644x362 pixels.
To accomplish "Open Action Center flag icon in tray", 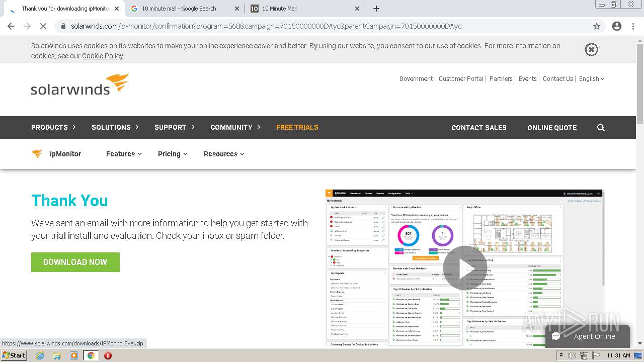I will [x=596, y=355].
